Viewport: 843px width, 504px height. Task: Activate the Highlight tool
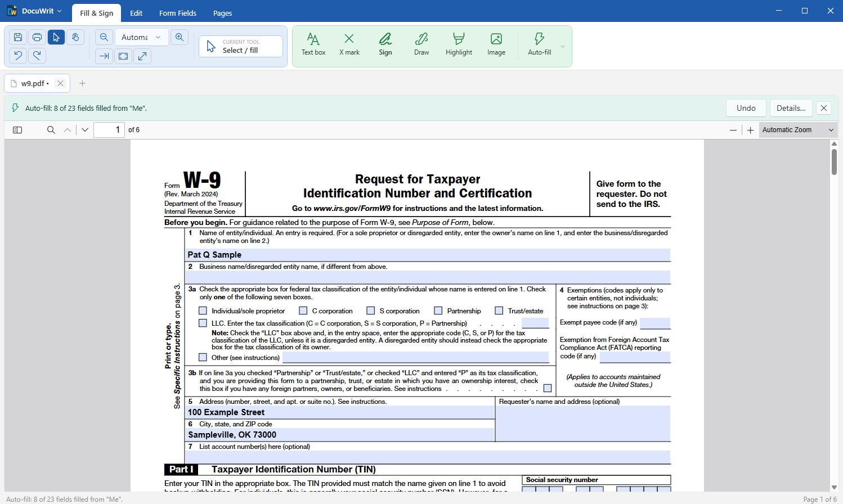tap(459, 44)
